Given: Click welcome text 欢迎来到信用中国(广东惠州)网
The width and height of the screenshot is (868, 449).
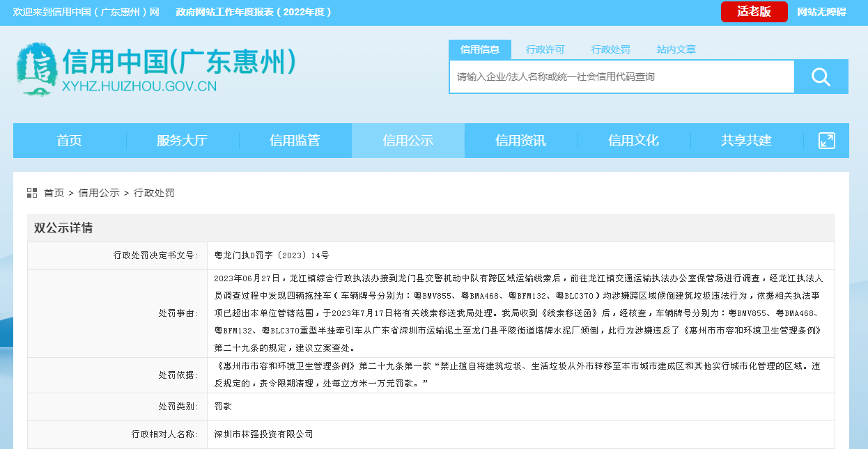Looking at the screenshot, I should [x=86, y=12].
